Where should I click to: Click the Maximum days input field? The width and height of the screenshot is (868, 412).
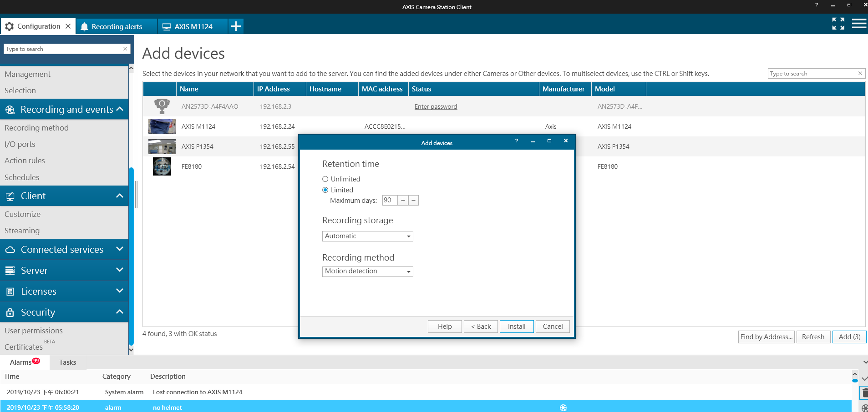point(390,201)
